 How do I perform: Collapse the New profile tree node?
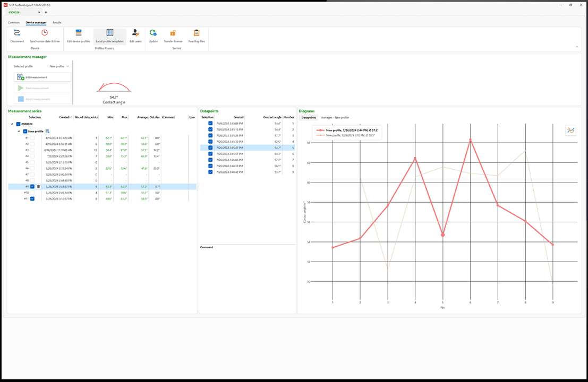[x=19, y=131]
